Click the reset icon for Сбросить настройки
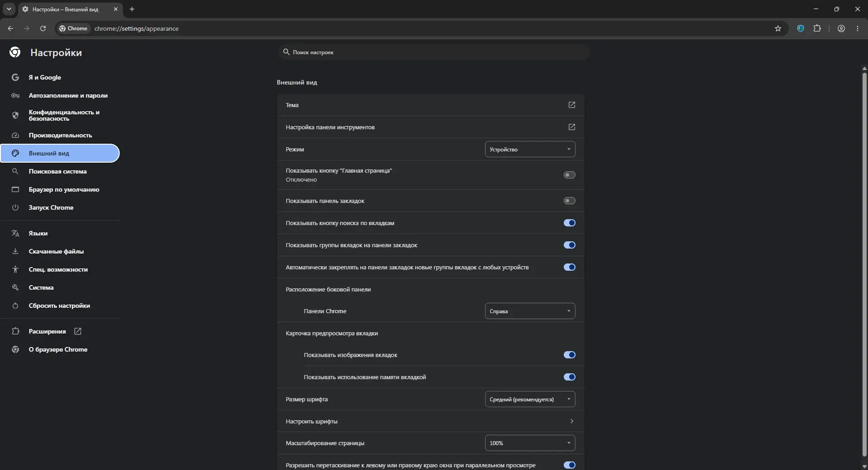Image resolution: width=868 pixels, height=470 pixels. pyautogui.click(x=15, y=305)
